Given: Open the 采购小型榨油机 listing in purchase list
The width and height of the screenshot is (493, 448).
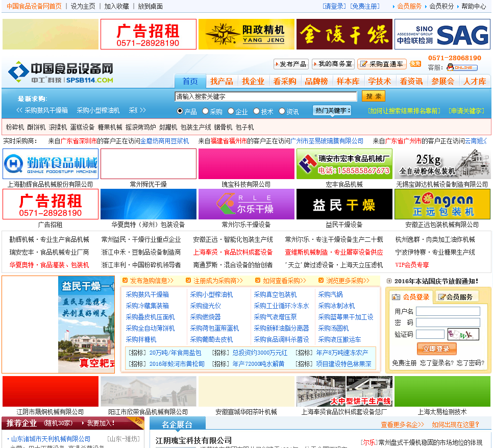Looking at the screenshot, I should [211, 294].
